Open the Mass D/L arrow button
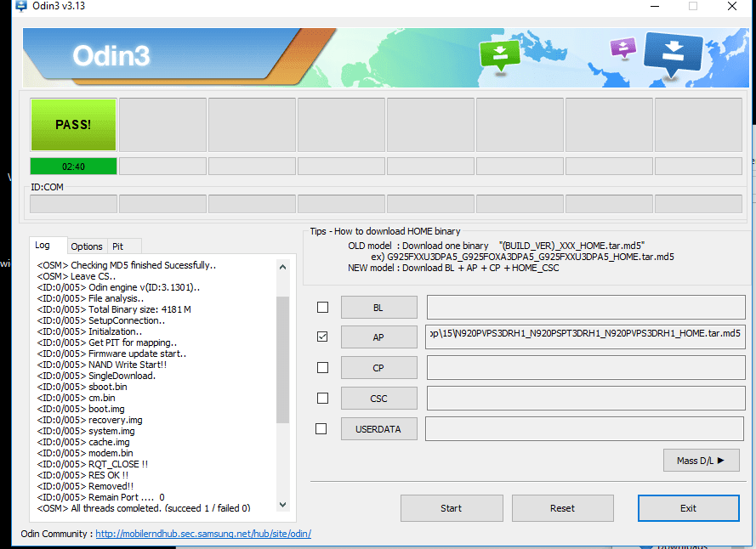 (x=701, y=461)
